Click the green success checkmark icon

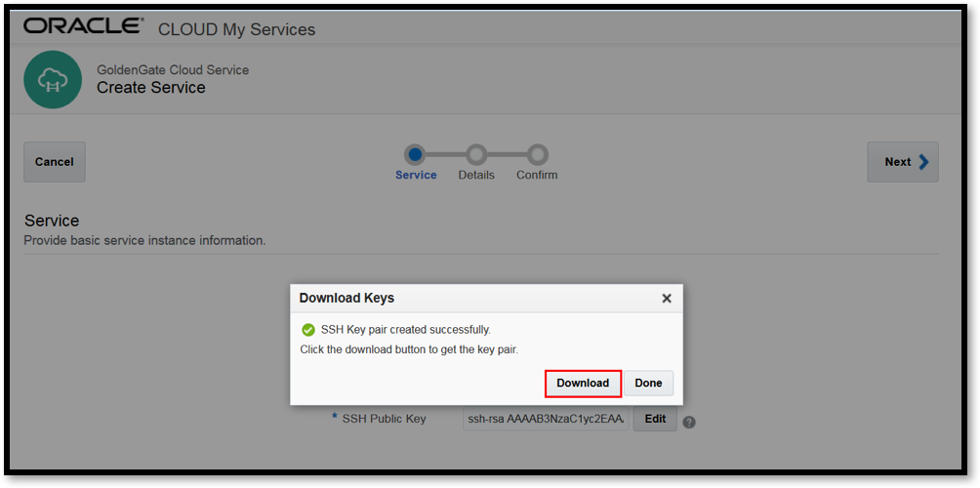click(x=307, y=330)
